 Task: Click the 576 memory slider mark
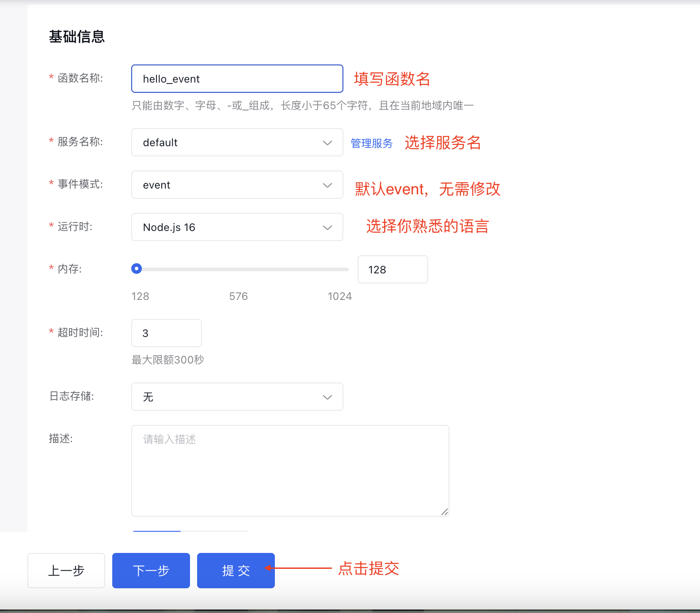[239, 296]
